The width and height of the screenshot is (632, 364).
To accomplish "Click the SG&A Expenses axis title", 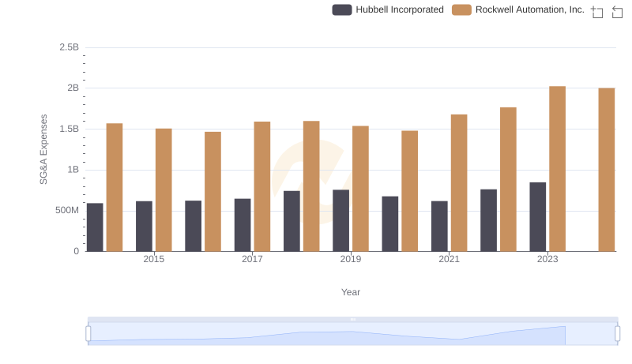I will point(43,149).
